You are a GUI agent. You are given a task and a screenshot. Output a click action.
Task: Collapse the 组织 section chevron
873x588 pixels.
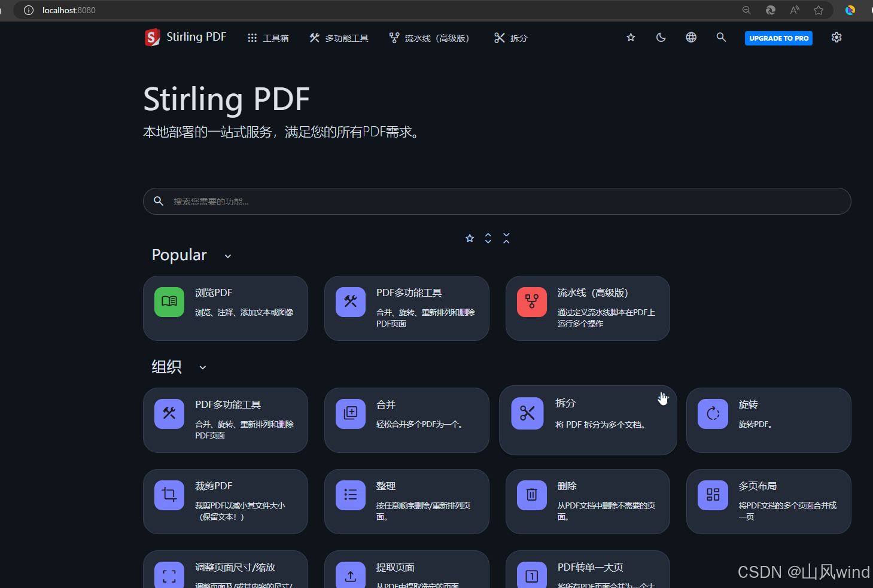click(x=203, y=367)
